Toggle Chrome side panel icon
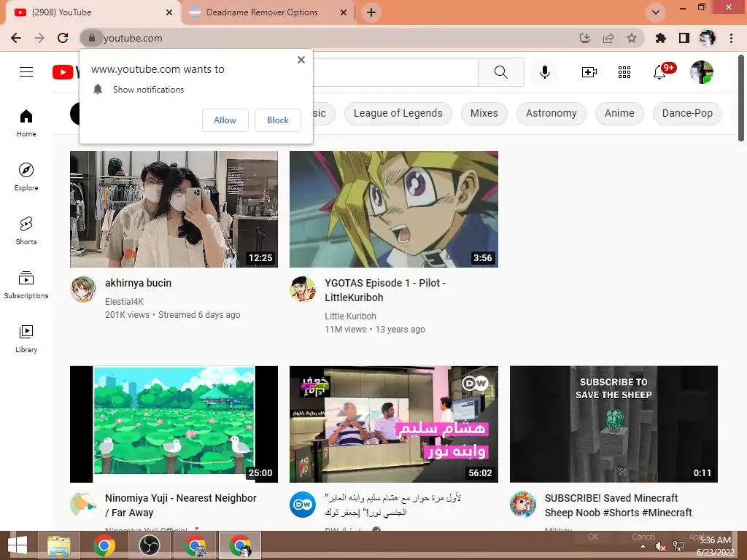747x560 pixels. pyautogui.click(x=684, y=38)
